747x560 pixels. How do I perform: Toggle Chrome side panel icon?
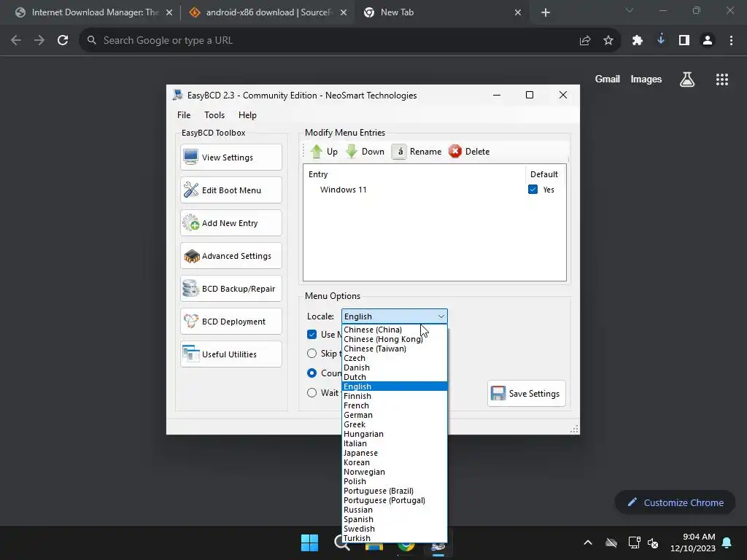tap(684, 41)
